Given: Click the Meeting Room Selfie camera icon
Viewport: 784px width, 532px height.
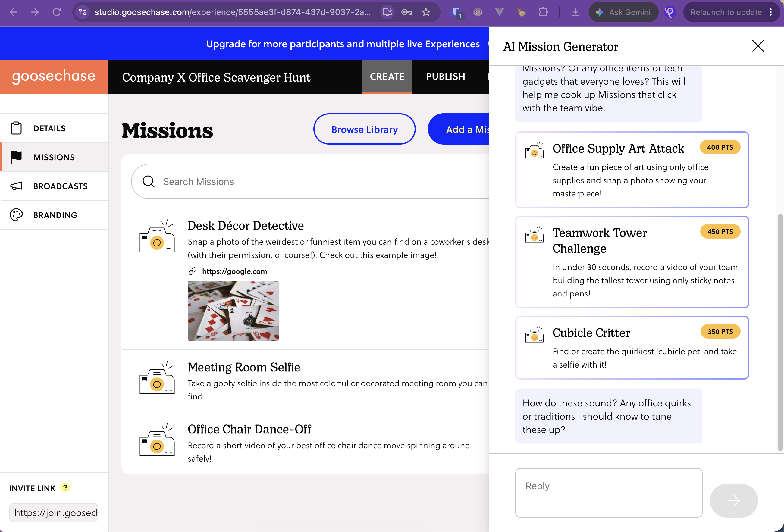Looking at the screenshot, I should point(157,378).
